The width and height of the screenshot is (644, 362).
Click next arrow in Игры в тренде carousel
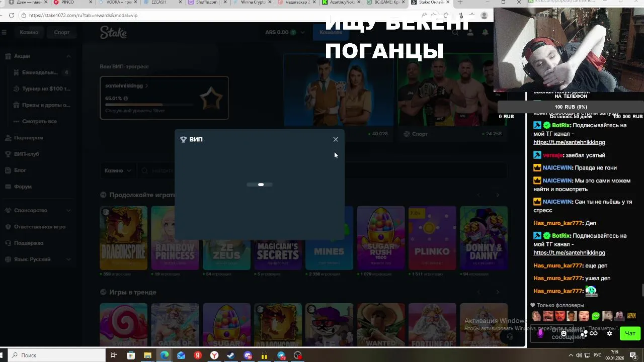(x=498, y=292)
